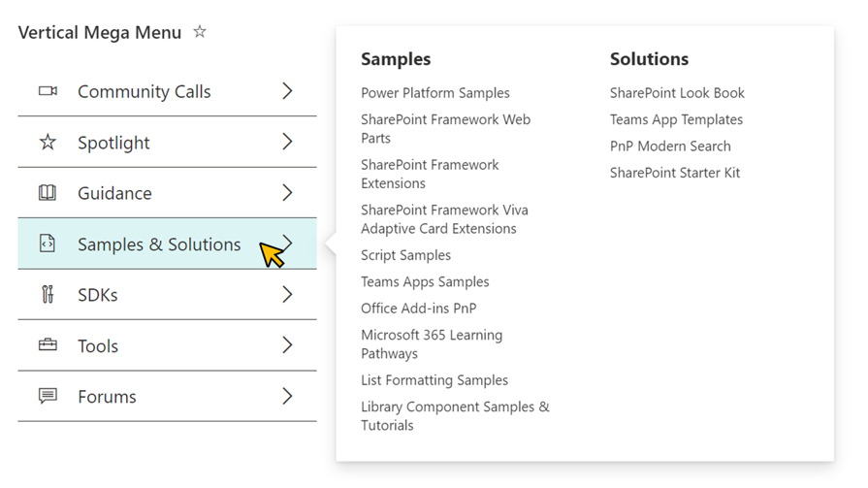Expand the Spotlight chevron arrow
Screen dimensions: 868x488
[x=287, y=142]
